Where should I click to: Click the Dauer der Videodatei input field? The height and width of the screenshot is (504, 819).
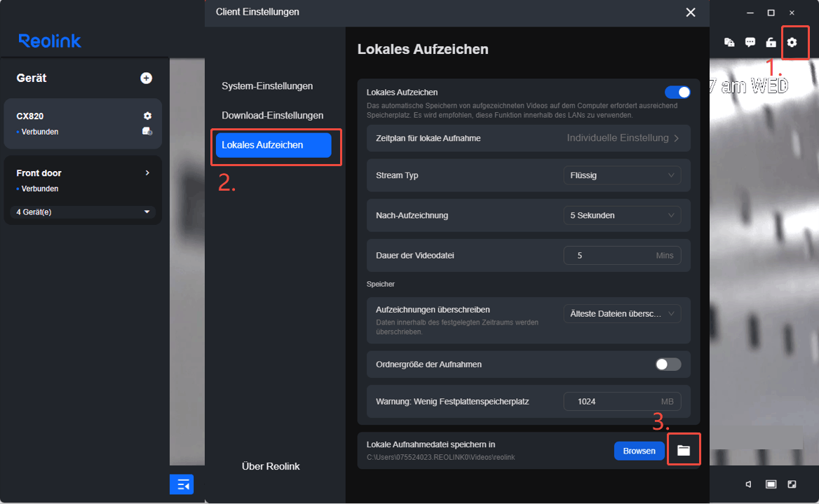[x=622, y=255]
